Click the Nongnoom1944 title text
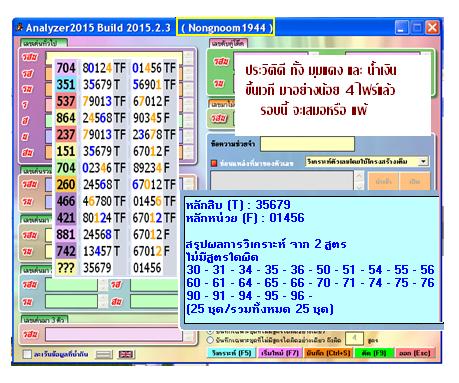Viewport: 459px width, 383px height. pos(227,28)
